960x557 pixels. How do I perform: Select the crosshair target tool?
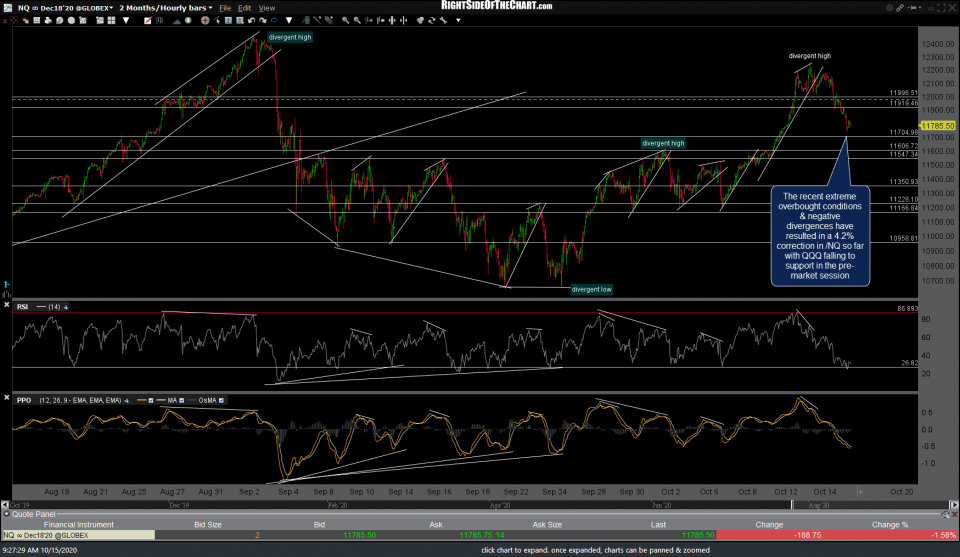point(205,20)
